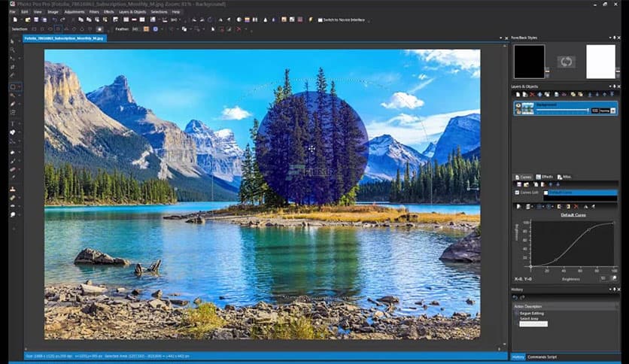
Task: Click the black foreground color swatch
Action: pyautogui.click(x=529, y=62)
